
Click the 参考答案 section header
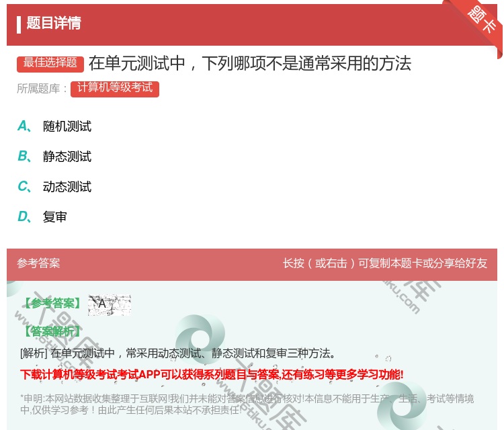(38, 263)
